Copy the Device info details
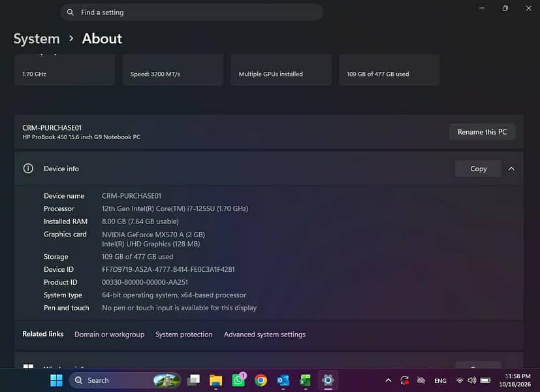Viewport: 540px width, 392px height. [x=478, y=169]
